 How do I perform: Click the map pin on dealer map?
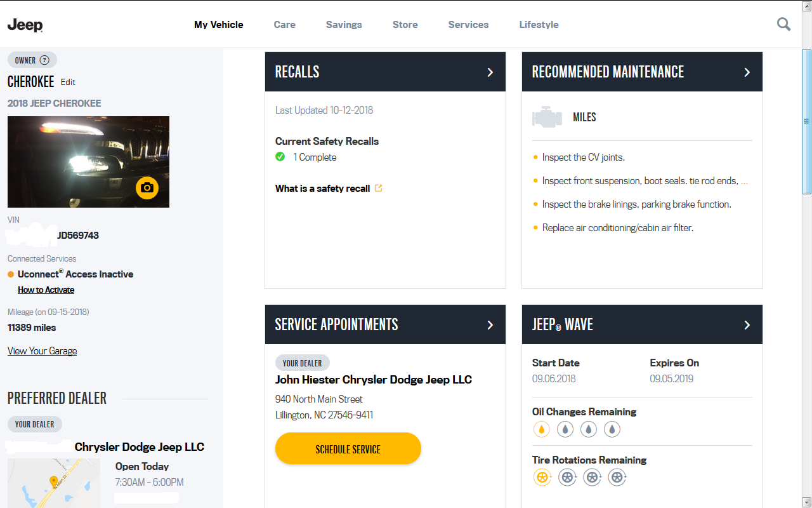click(54, 482)
